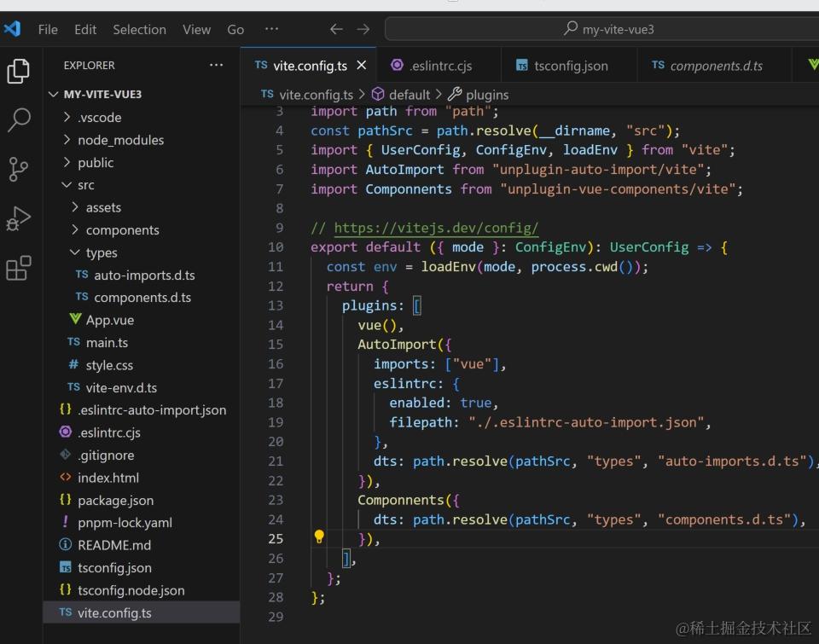This screenshot has height=644, width=819.
Task: Switch to the tsconfig.json tab
Action: point(569,66)
